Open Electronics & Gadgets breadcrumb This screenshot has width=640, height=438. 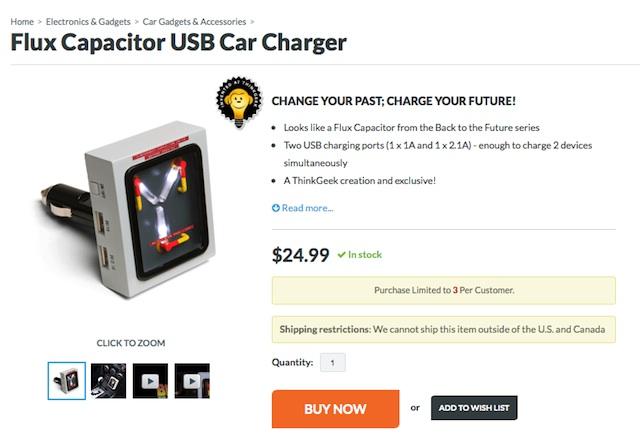[88, 22]
